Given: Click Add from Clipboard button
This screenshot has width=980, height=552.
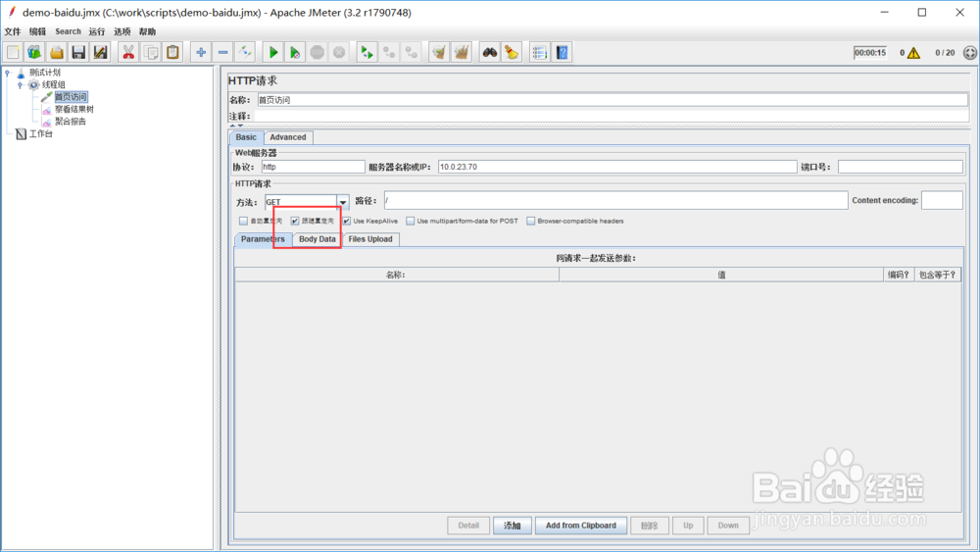Looking at the screenshot, I should pos(580,526).
